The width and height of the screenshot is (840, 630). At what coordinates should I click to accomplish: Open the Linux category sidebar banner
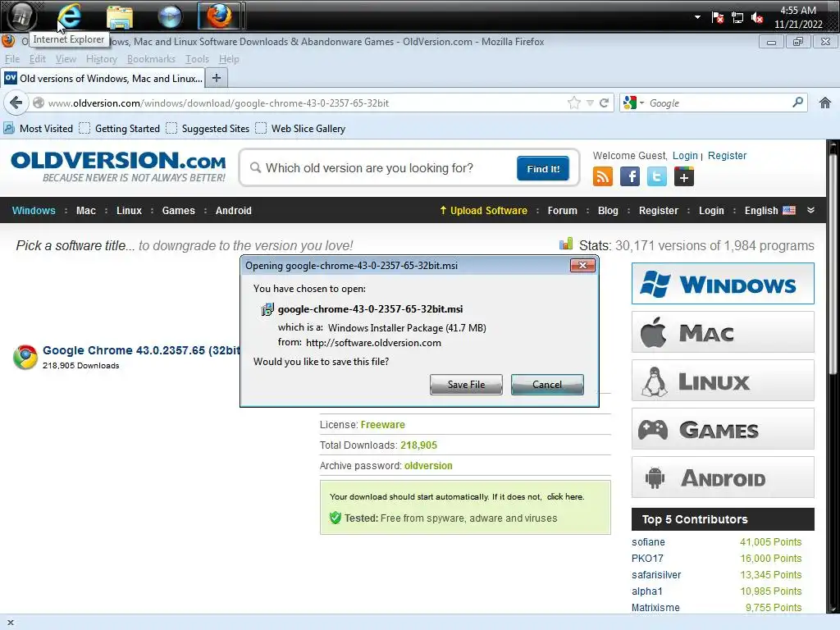[723, 381]
